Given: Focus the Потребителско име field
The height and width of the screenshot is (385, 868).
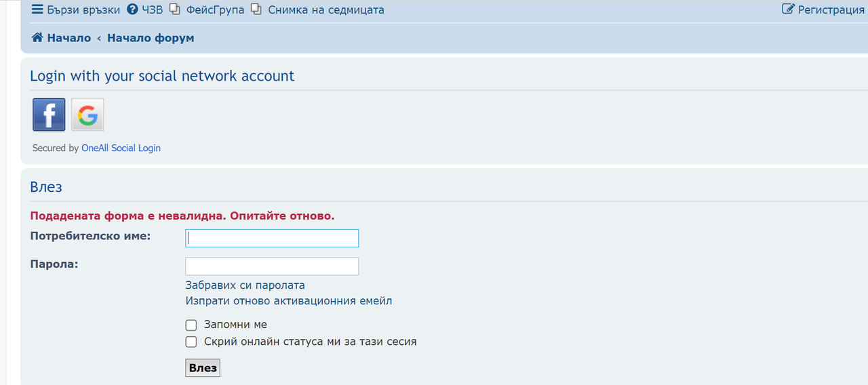Looking at the screenshot, I should click(x=272, y=239).
